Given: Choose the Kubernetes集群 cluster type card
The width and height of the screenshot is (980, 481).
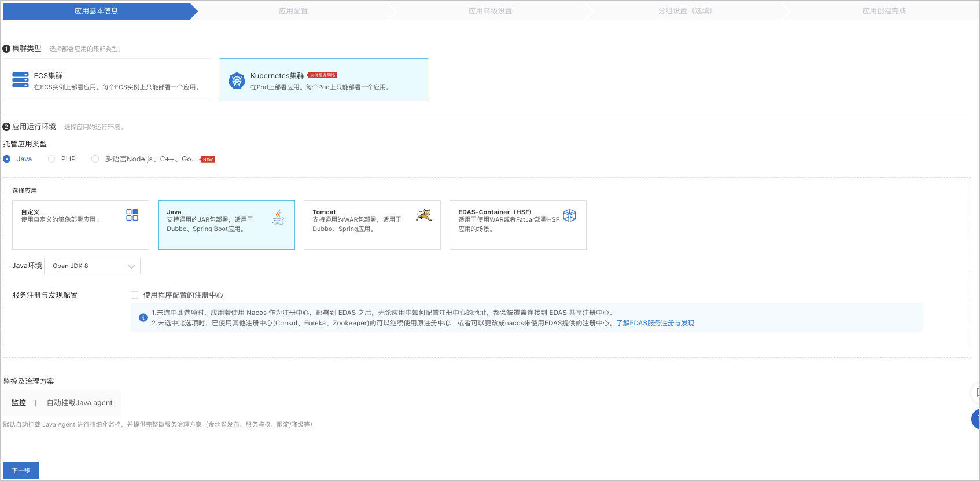Looking at the screenshot, I should [x=324, y=80].
